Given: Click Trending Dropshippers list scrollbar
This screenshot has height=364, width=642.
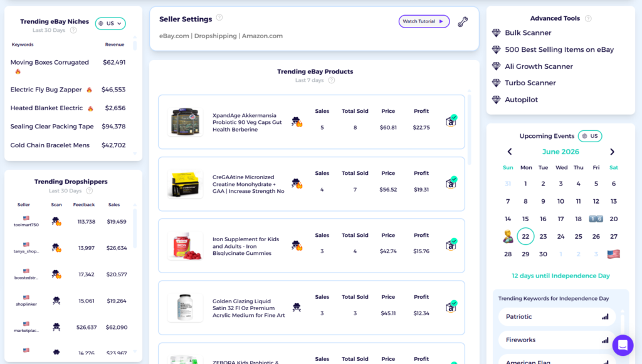Looking at the screenshot, I should point(135,229).
